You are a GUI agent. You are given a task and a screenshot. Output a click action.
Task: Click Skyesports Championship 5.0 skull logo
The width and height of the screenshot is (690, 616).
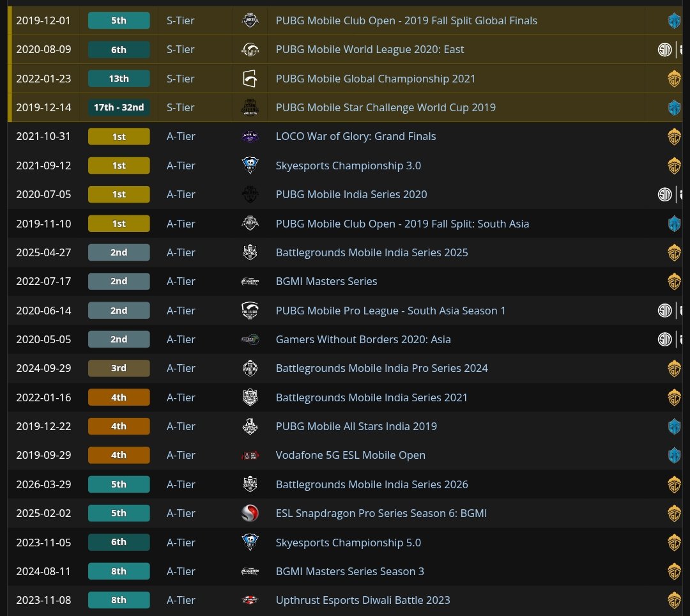coord(250,543)
